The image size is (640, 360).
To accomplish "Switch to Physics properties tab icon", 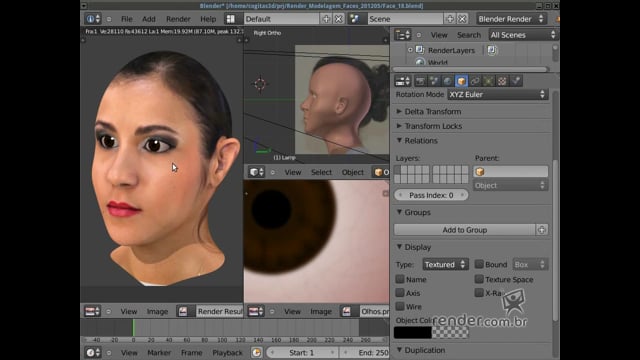I will coord(516,81).
